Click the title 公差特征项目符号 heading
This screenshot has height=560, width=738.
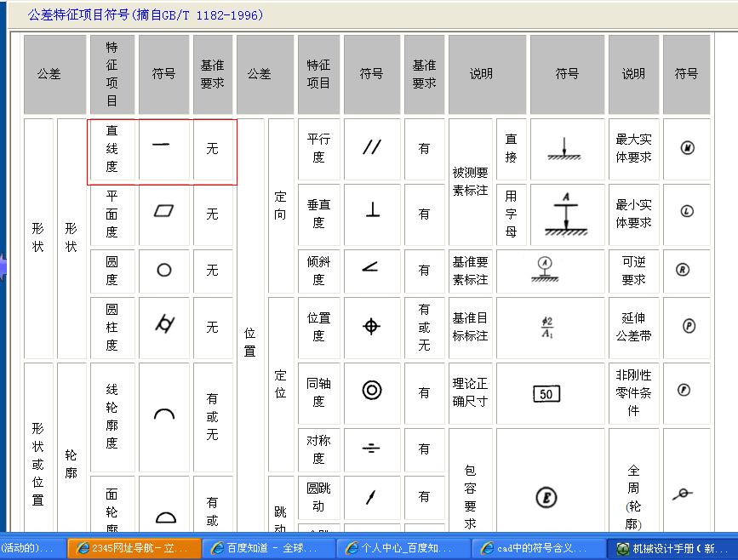(145, 15)
